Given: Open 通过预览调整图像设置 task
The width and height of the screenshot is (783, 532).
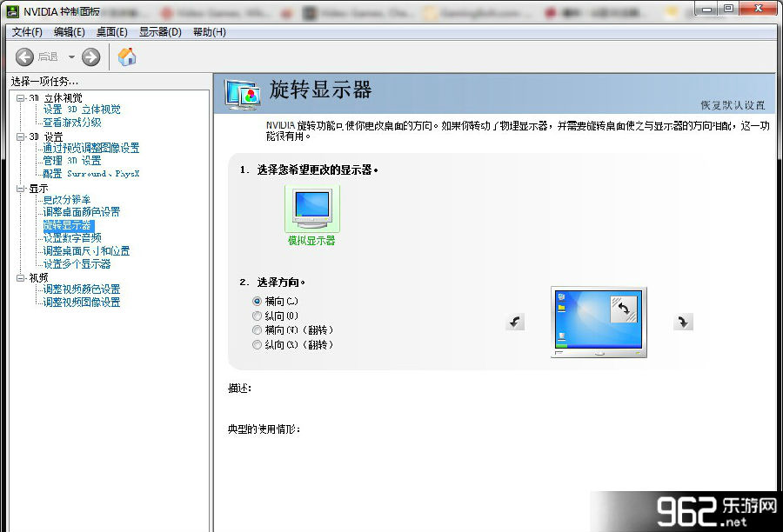Looking at the screenshot, I should tap(91, 148).
